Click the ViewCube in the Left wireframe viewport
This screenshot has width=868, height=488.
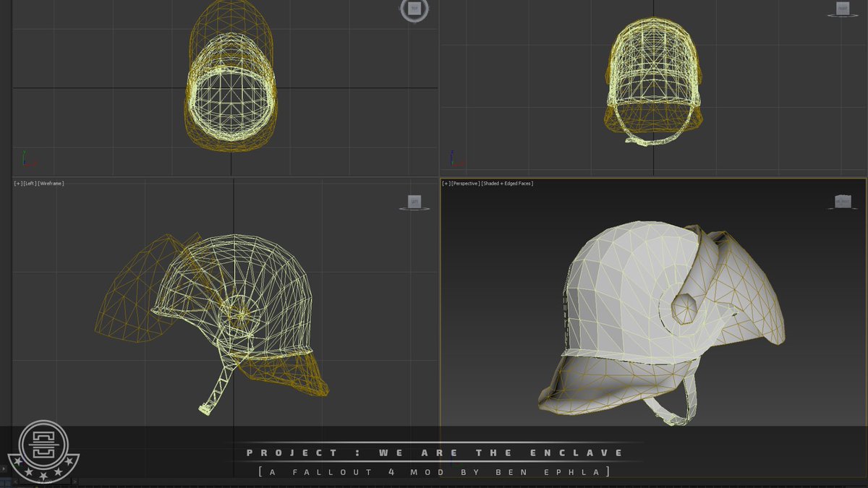414,202
